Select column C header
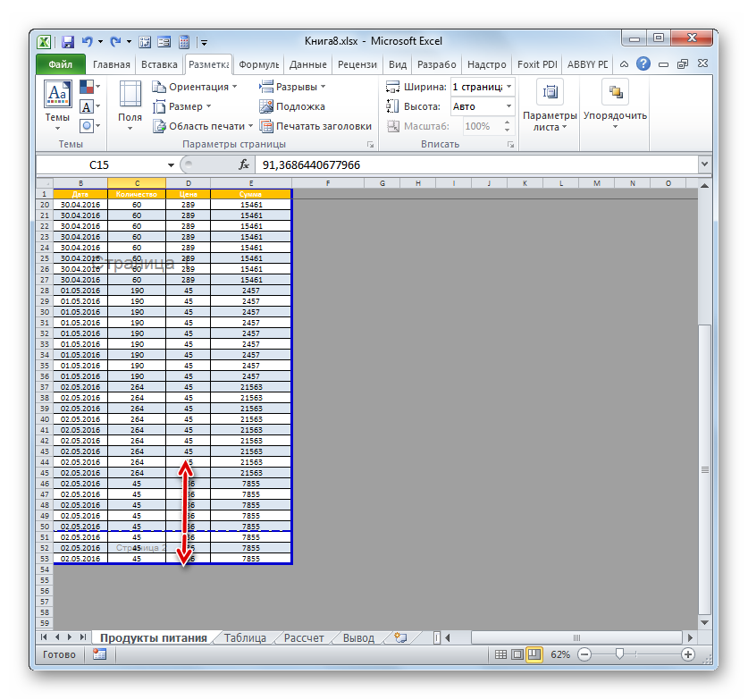This screenshot has width=748, height=700. click(x=137, y=183)
